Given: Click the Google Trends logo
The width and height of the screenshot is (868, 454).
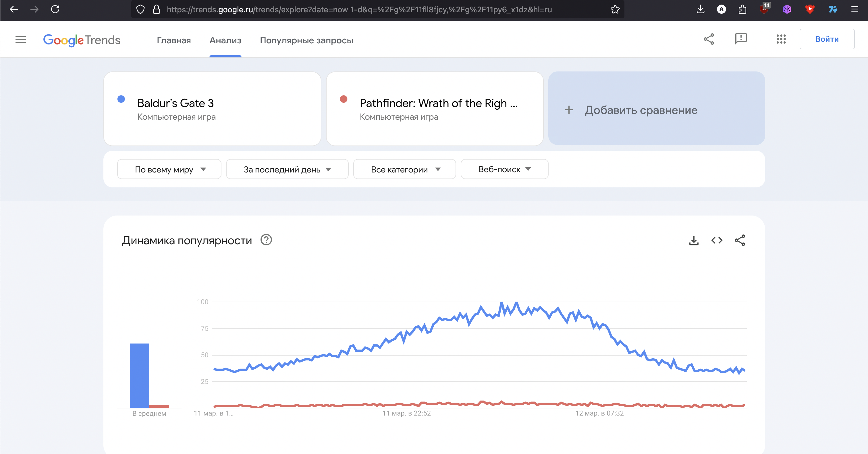Looking at the screenshot, I should point(82,40).
